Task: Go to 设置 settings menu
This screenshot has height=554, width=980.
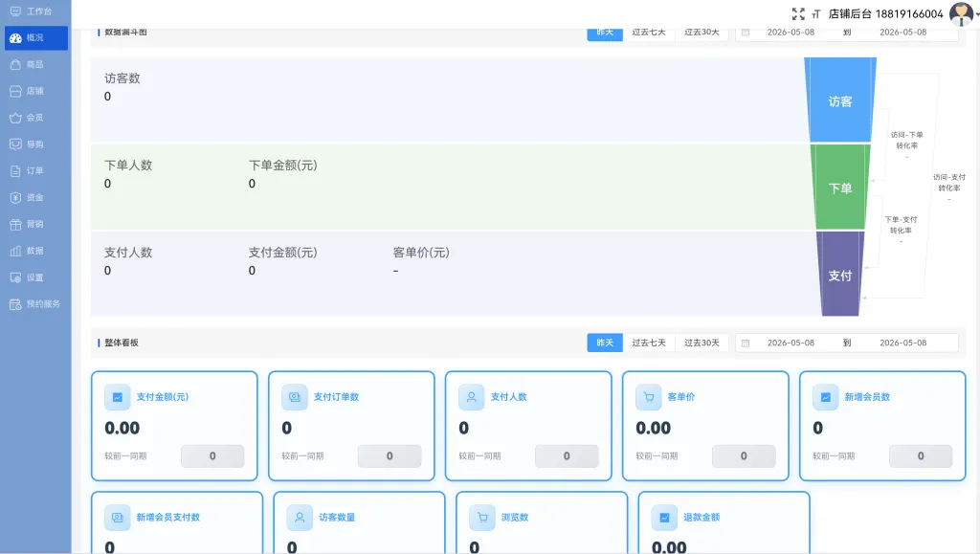Action: tap(35, 277)
